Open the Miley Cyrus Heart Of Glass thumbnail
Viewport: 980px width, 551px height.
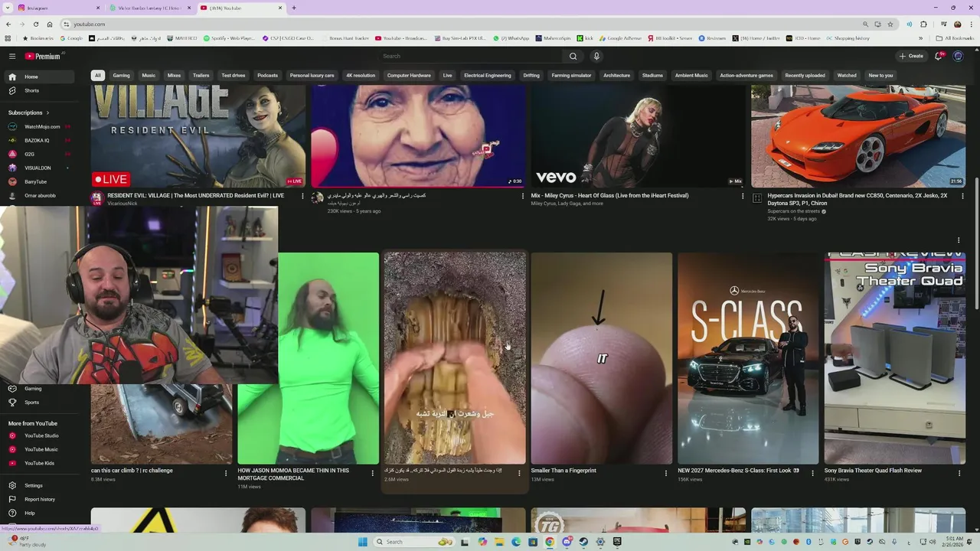coord(638,136)
